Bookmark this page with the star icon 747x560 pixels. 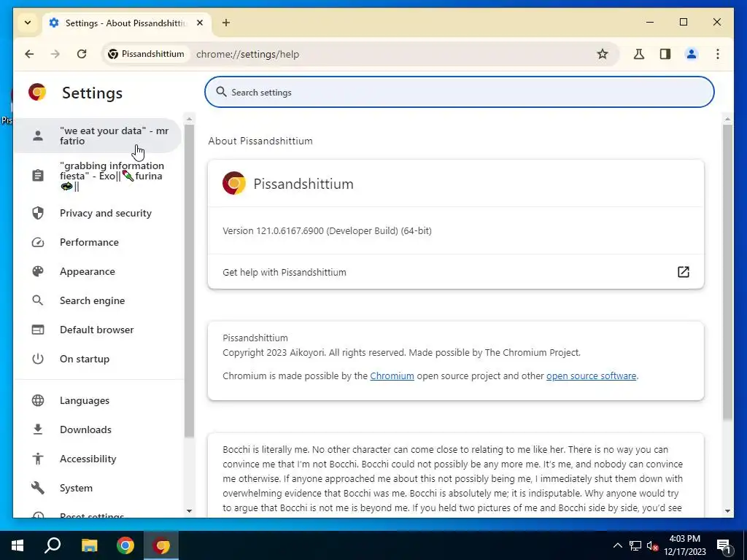point(602,54)
